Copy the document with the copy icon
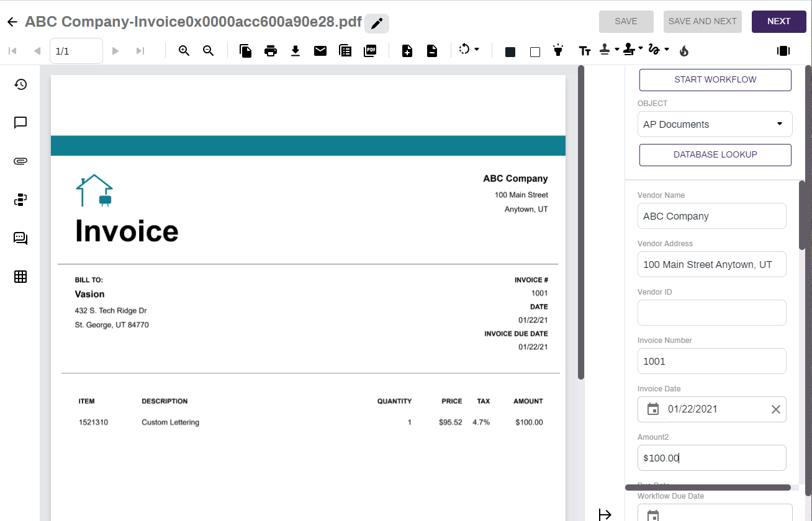Image resolution: width=812 pixels, height=521 pixels. [246, 51]
